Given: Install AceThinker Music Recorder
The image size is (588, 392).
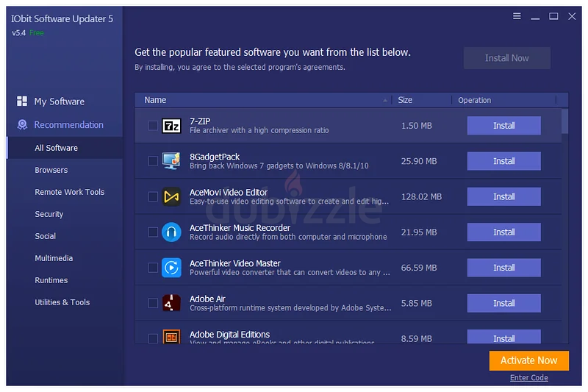Looking at the screenshot, I should click(504, 232).
